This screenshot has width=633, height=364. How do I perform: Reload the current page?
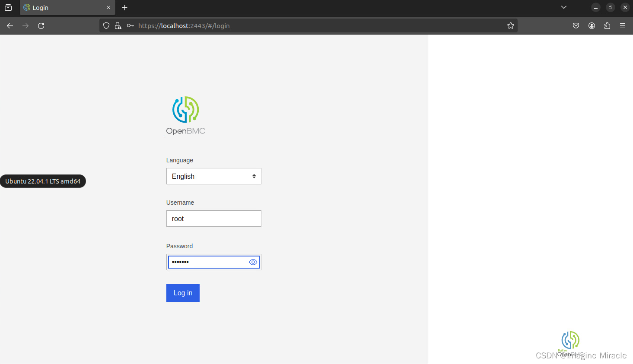coord(41,26)
